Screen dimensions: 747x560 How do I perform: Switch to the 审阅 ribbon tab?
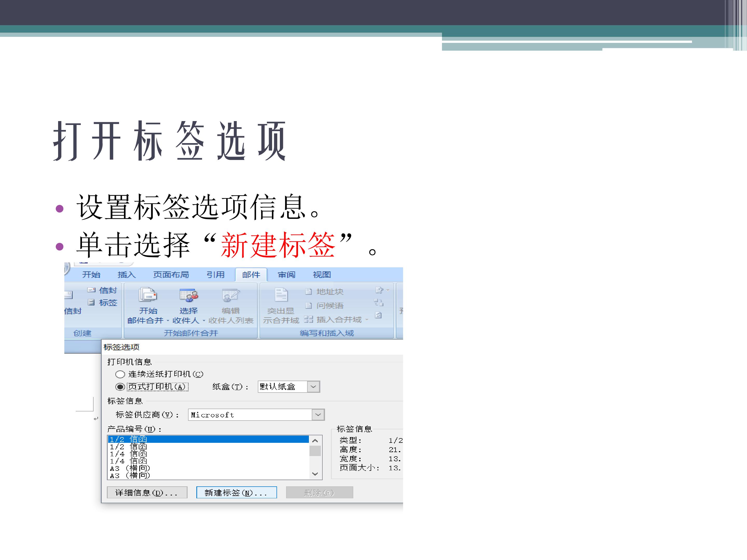pyautogui.click(x=286, y=275)
